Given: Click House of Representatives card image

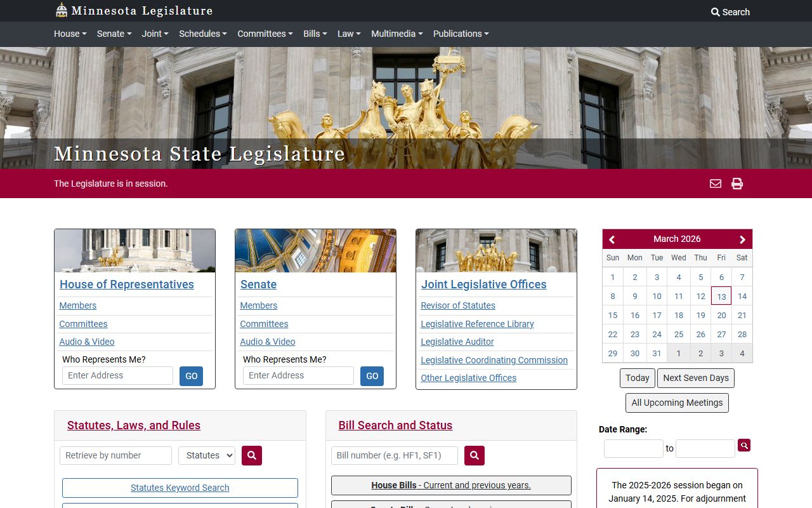Looking at the screenshot, I should coord(134,251).
